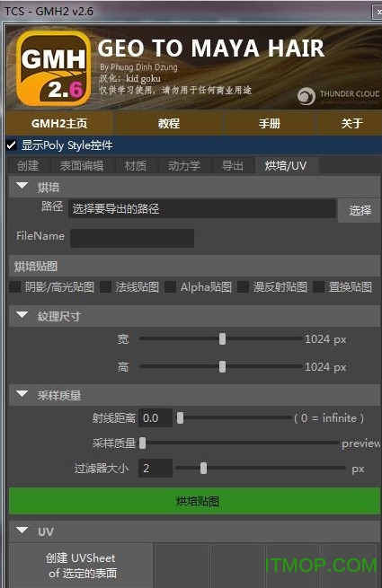Image resolution: width=382 pixels, height=588 pixels.
Task: Click the GMH 2.6 logo icon
Action: pyautogui.click(x=53, y=68)
